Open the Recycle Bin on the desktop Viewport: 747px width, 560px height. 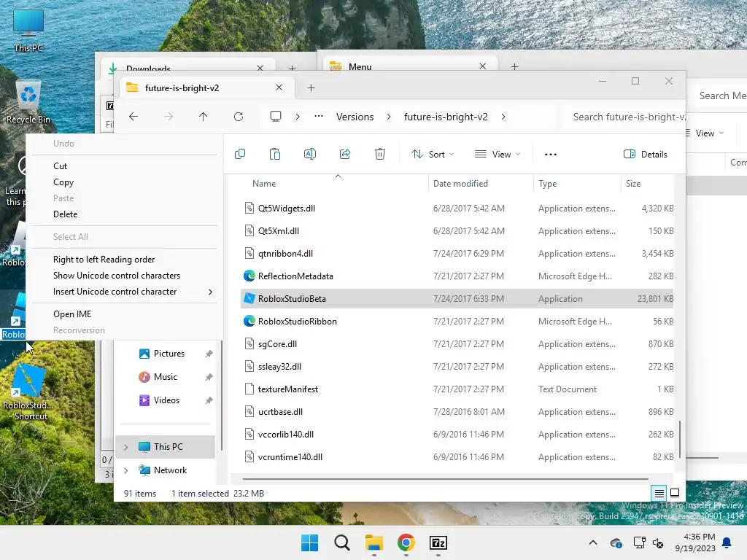[x=28, y=102]
